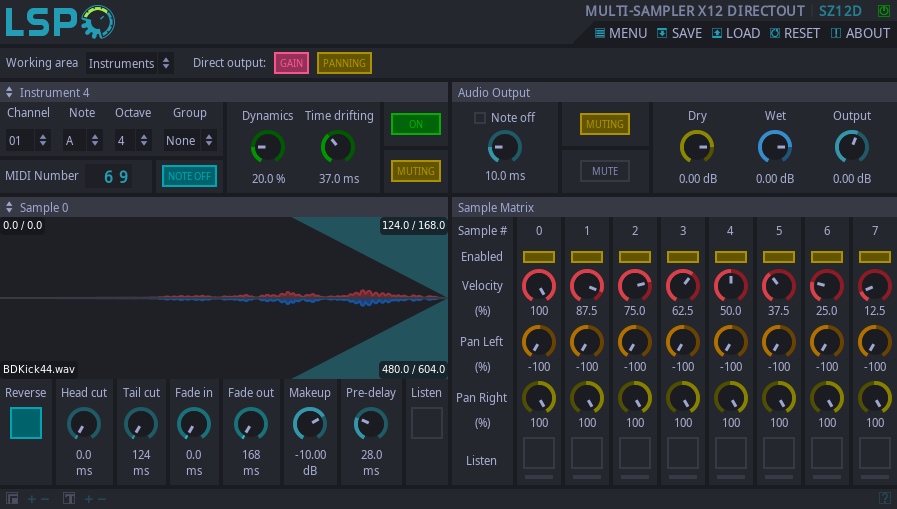Click the Velocity knob for sample 2
The width and height of the screenshot is (897, 509).
(x=635, y=286)
